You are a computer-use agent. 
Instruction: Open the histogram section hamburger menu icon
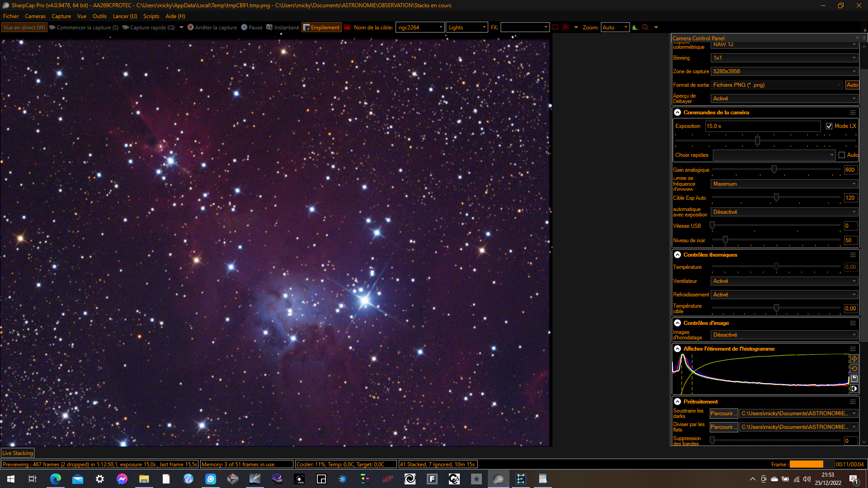pyautogui.click(x=853, y=349)
